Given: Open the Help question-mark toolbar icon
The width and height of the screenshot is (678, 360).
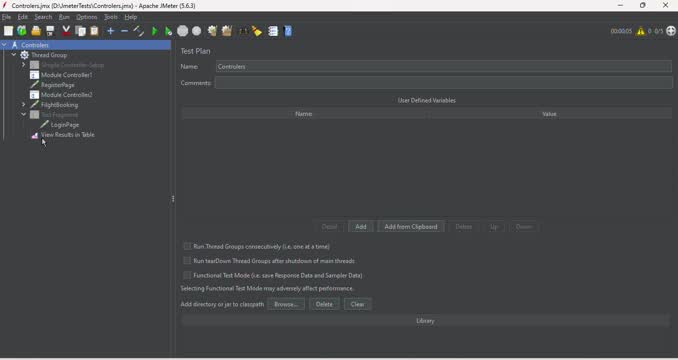Looking at the screenshot, I should point(288,31).
